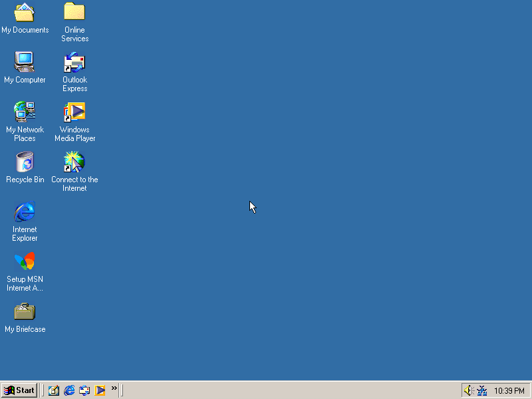Launch Outlook Express from the desktop

pyautogui.click(x=74, y=63)
